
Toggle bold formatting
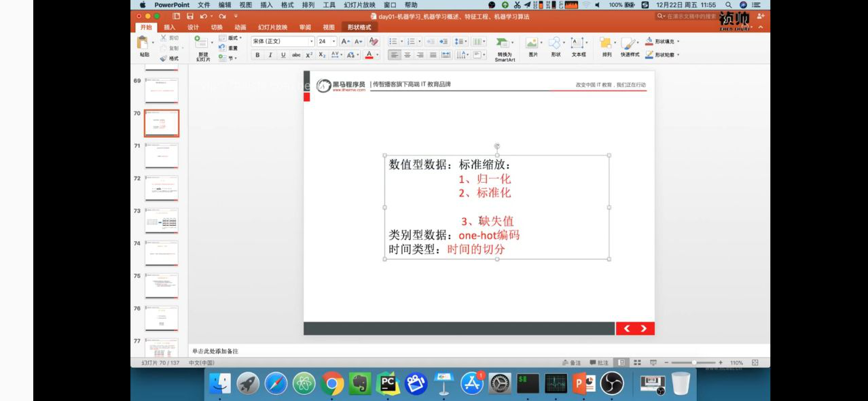coord(257,55)
